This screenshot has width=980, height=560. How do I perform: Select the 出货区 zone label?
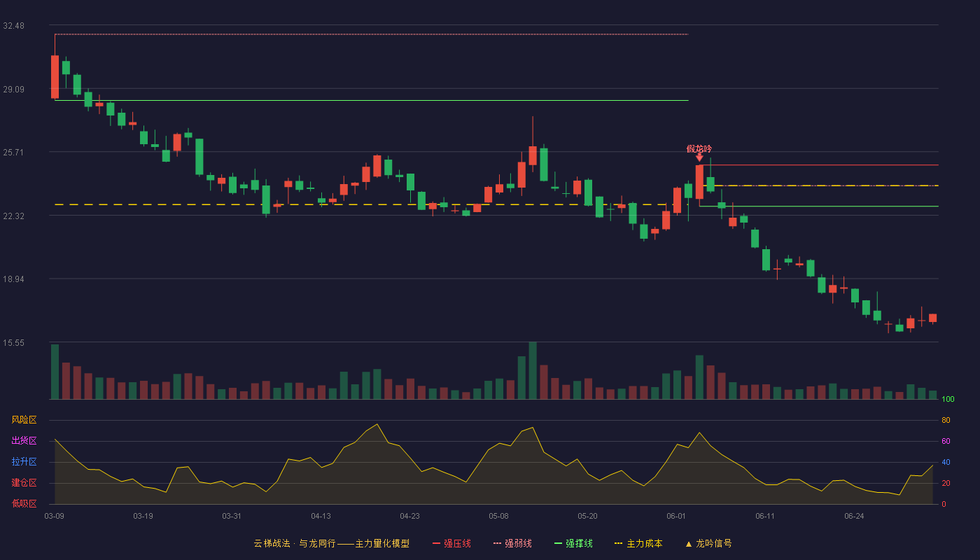coord(24,441)
